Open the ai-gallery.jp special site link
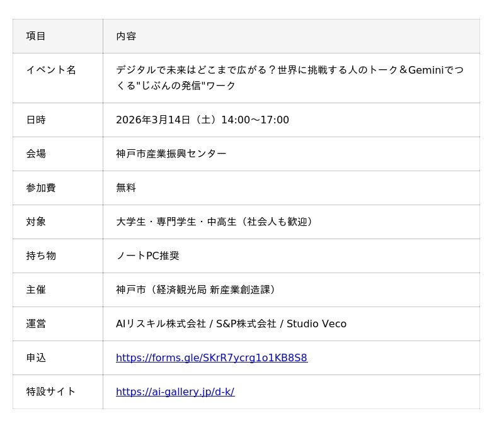The image size is (504, 428). 175,392
